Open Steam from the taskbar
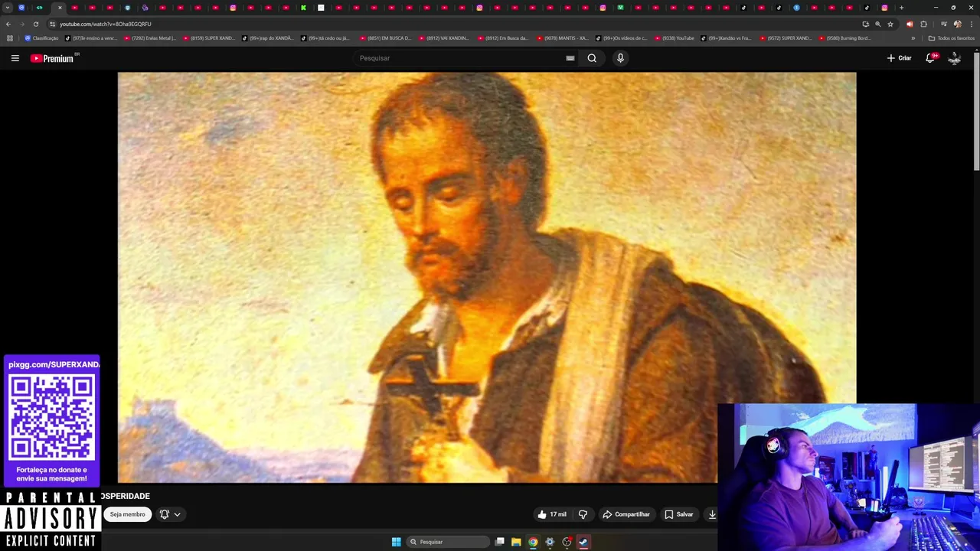Screen dimensions: 980x551 583,542
